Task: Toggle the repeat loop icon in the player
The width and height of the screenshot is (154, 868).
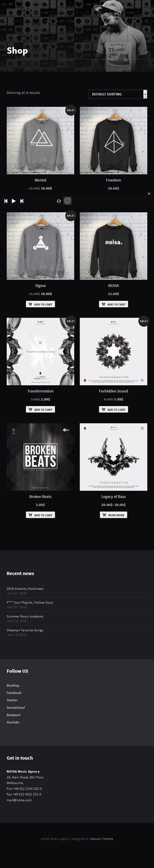Action: point(59,201)
